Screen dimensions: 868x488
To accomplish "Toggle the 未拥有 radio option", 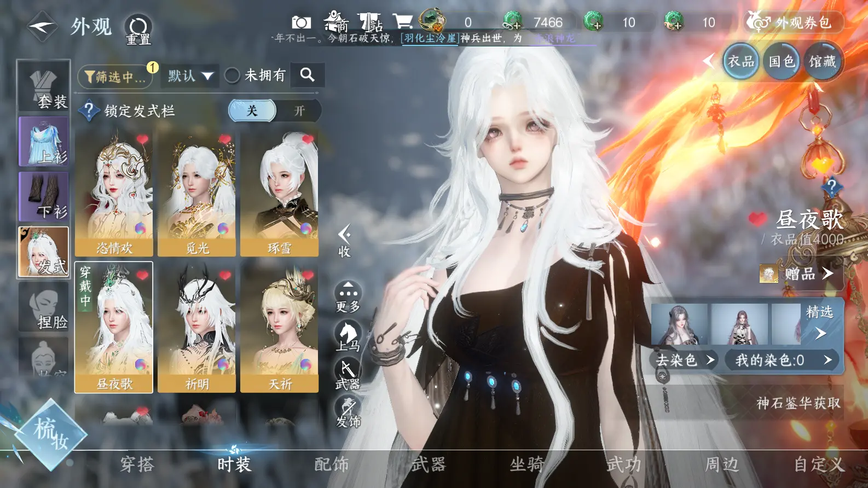I will pyautogui.click(x=232, y=75).
